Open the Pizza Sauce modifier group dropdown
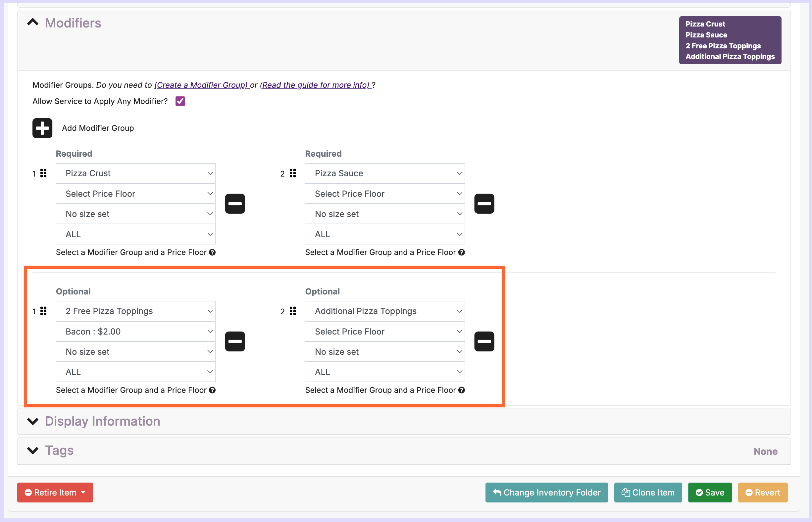 pyautogui.click(x=385, y=173)
